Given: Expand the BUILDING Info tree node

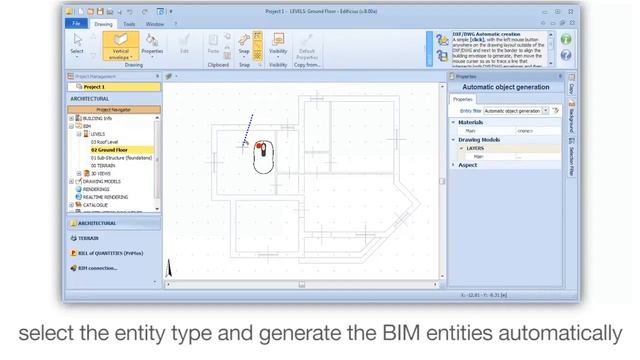Looking at the screenshot, I should pyautogui.click(x=71, y=118).
